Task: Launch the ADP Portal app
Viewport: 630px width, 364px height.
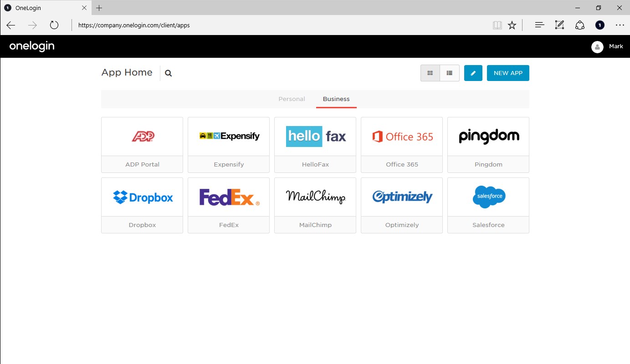Action: click(142, 145)
